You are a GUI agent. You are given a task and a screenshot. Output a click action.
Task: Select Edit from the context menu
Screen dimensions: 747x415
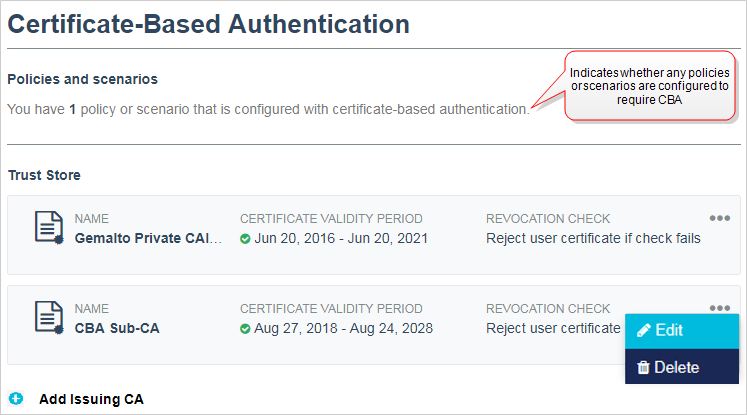(x=682, y=331)
